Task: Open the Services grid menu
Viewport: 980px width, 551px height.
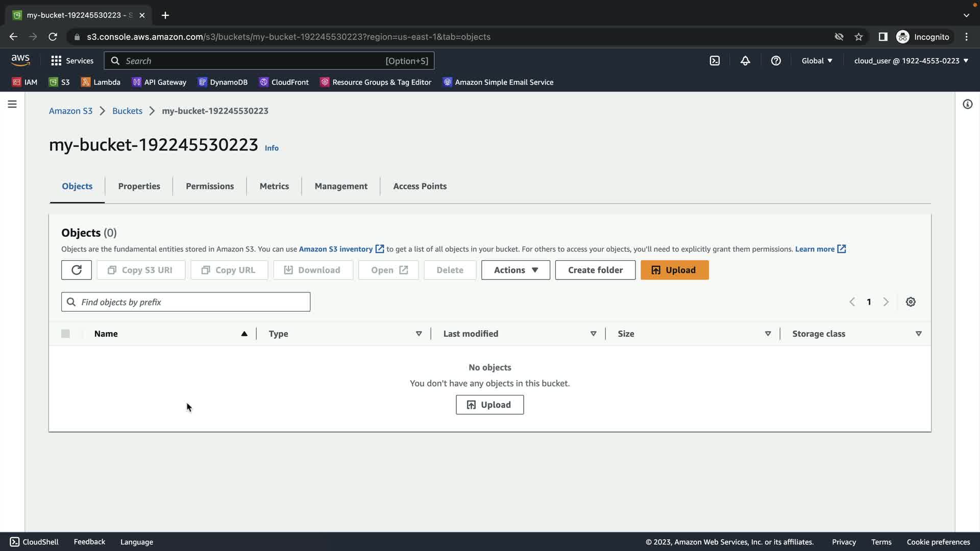Action: [x=72, y=61]
